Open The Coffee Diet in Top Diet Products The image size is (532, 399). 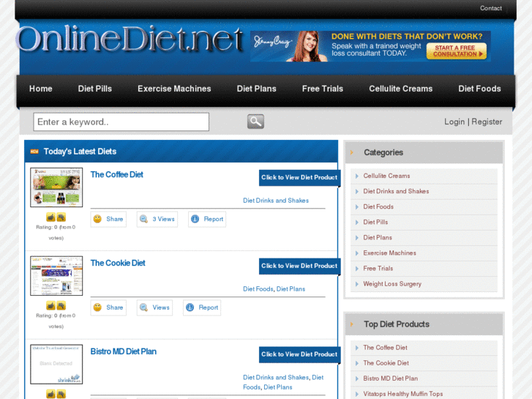click(x=385, y=348)
